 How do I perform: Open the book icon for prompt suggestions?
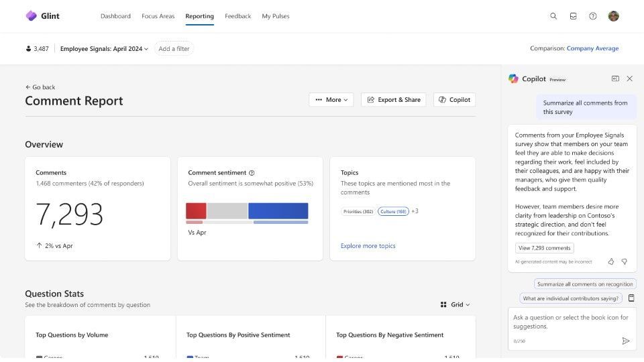coord(631,298)
